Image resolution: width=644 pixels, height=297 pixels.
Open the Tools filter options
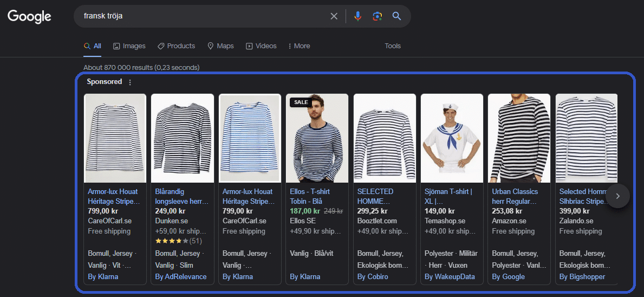393,46
